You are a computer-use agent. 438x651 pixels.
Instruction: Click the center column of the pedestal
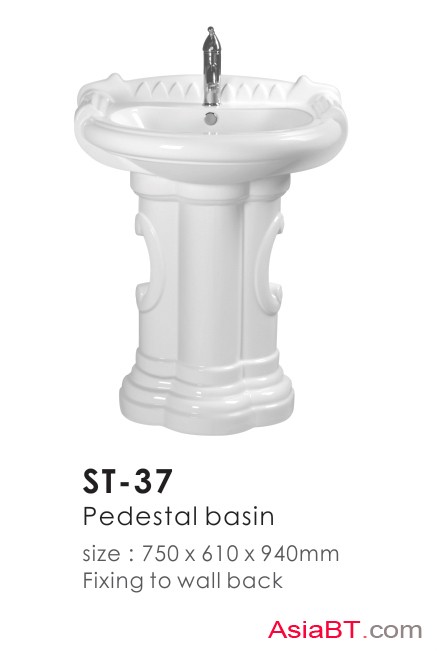(x=211, y=282)
